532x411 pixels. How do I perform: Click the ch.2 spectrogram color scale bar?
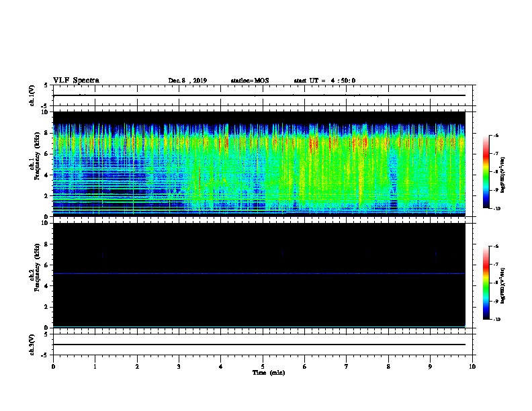pos(486,283)
